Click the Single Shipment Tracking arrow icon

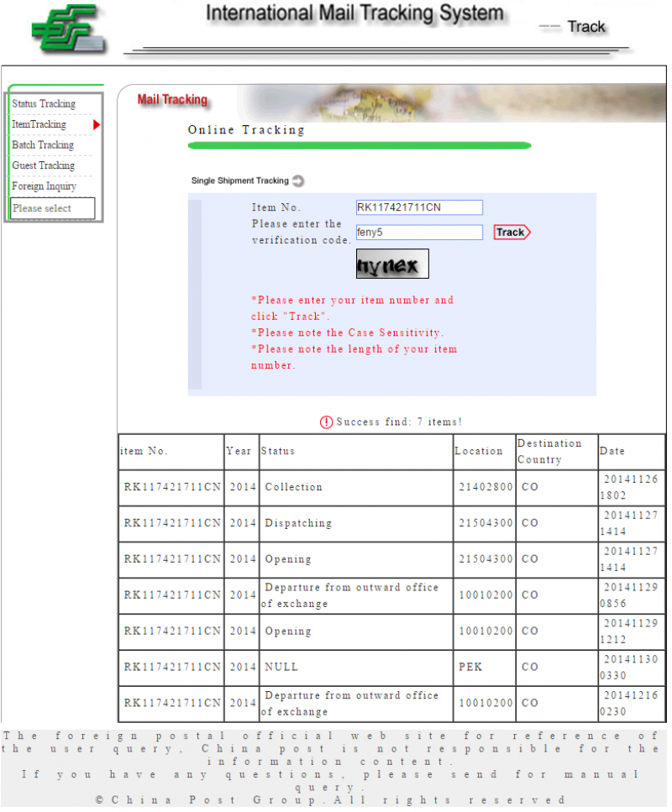[298, 181]
